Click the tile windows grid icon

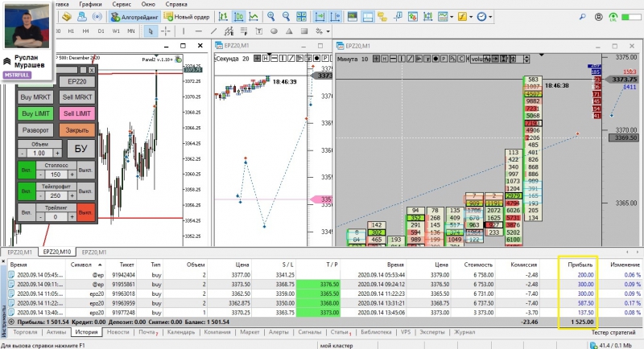pos(301,17)
